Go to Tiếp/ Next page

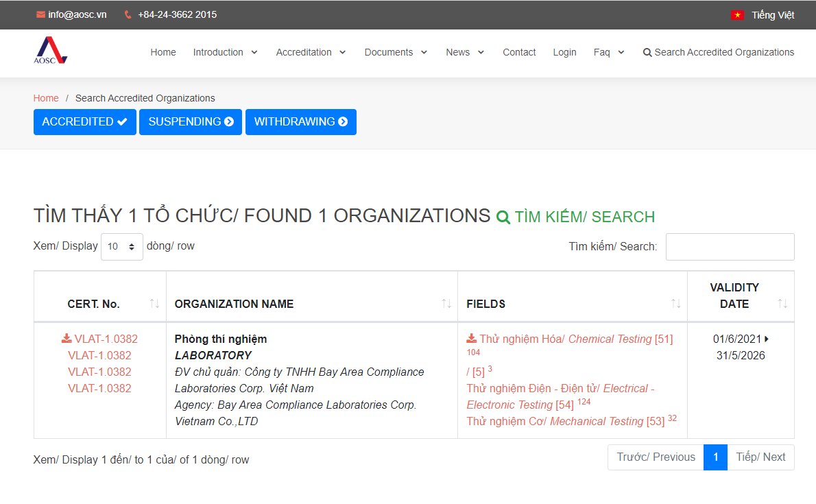[760, 457]
